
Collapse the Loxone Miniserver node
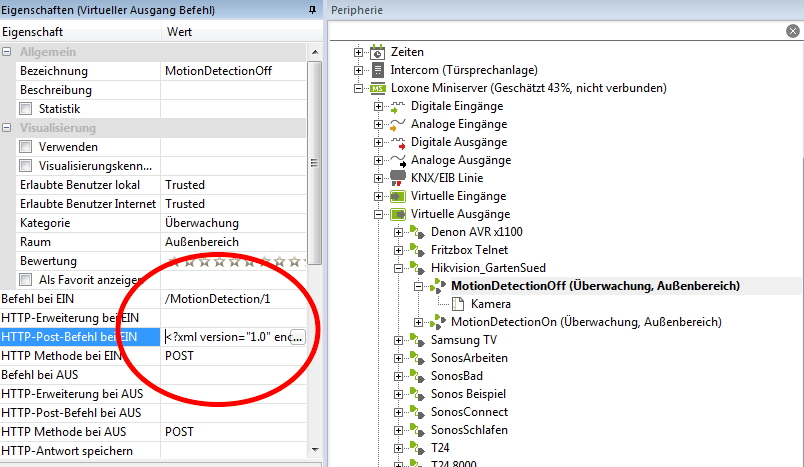tap(358, 88)
